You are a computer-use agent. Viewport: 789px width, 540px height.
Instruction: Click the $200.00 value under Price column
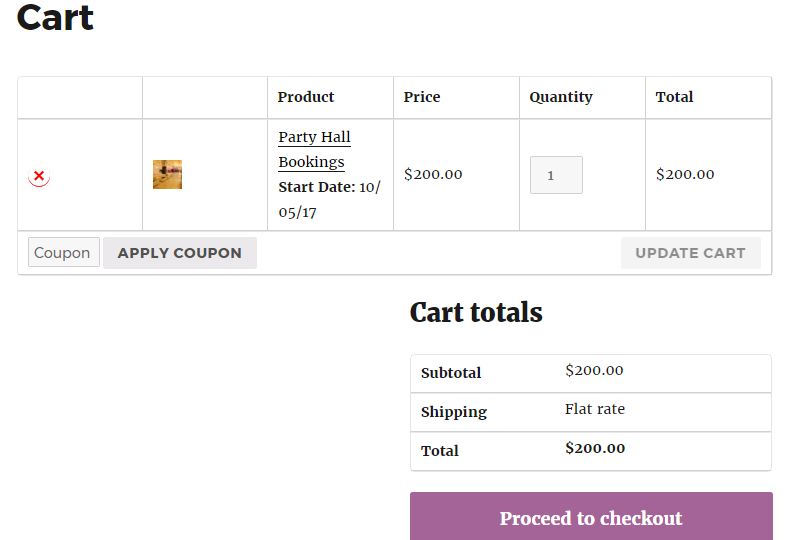click(433, 174)
